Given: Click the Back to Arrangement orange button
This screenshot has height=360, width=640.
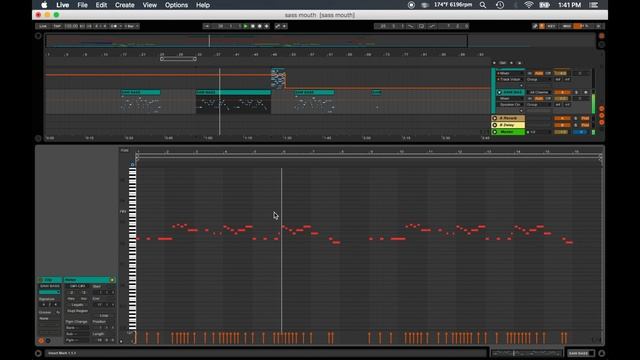Looking at the screenshot, I should coord(602,36).
